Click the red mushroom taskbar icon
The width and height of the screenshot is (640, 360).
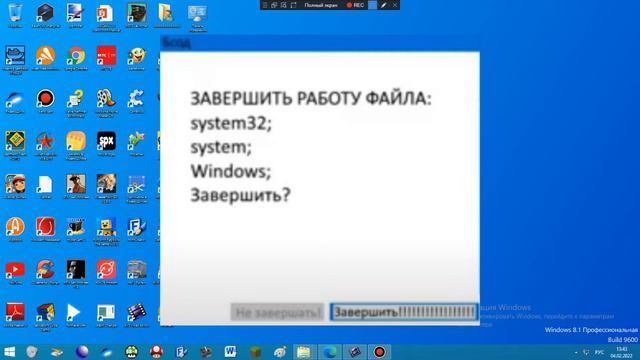(156, 352)
